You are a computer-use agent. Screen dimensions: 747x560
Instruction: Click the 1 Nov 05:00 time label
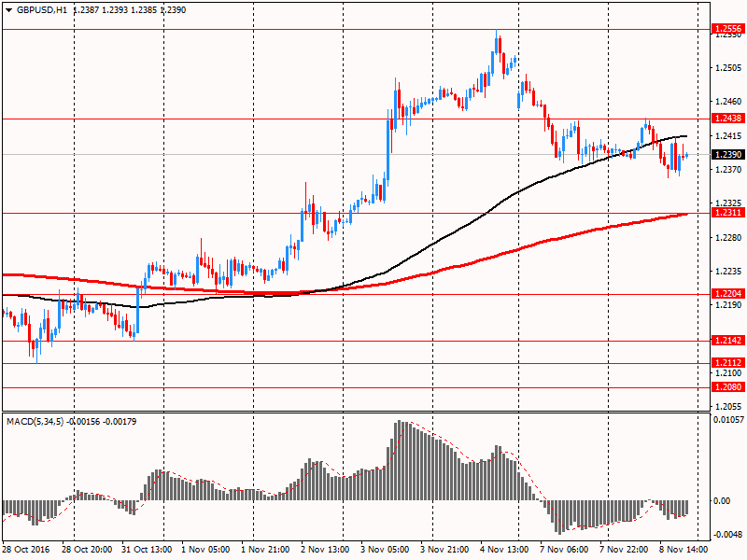tap(205, 549)
